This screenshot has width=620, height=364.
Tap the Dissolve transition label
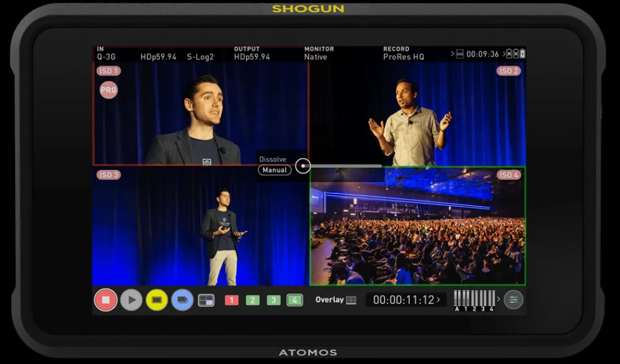click(x=272, y=159)
